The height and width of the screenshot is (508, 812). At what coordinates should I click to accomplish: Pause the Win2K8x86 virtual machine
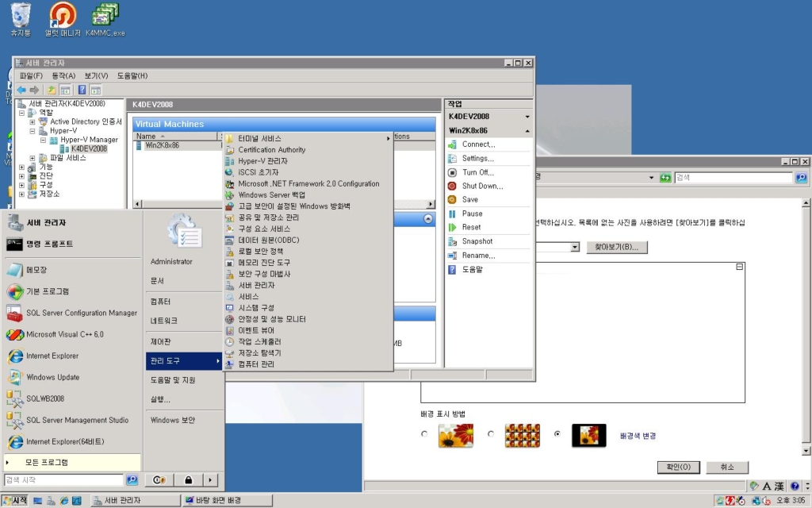click(472, 214)
